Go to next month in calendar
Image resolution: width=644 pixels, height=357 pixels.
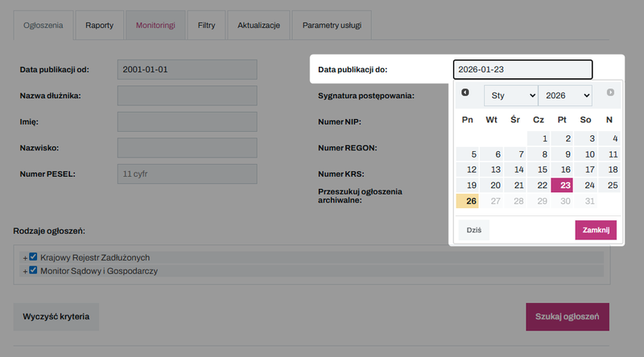(610, 93)
